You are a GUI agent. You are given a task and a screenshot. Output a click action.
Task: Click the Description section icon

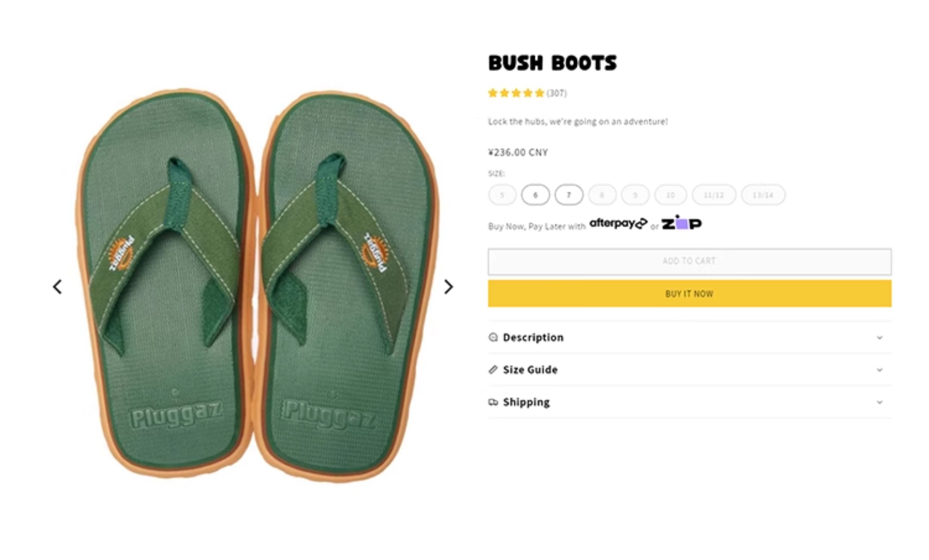pyautogui.click(x=493, y=337)
